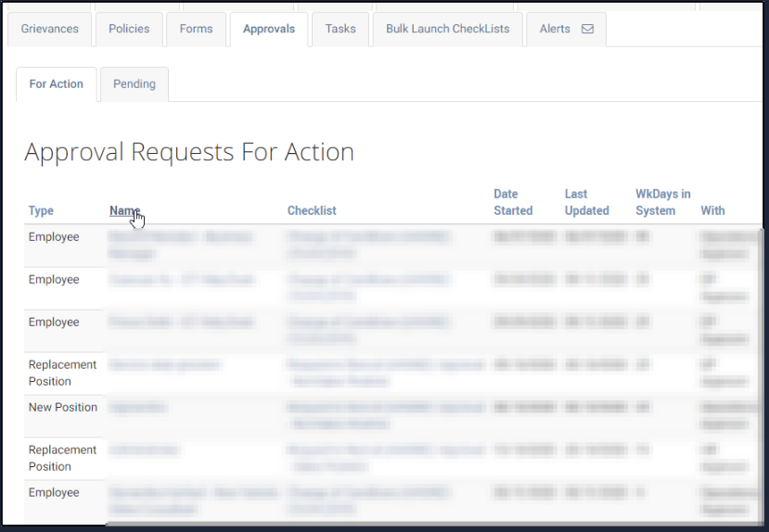The height and width of the screenshot is (532, 769).
Task: Open the Grievances tab
Action: 49,29
